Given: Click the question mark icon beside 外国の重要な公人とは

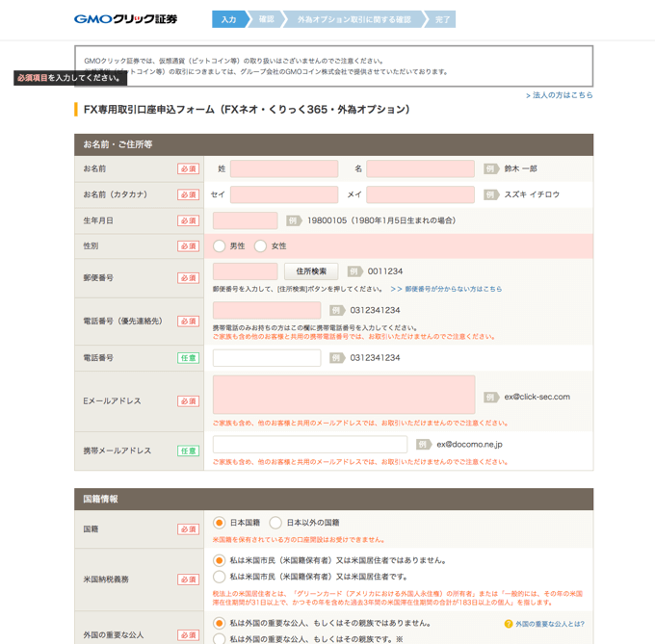Looking at the screenshot, I should 509,624.
